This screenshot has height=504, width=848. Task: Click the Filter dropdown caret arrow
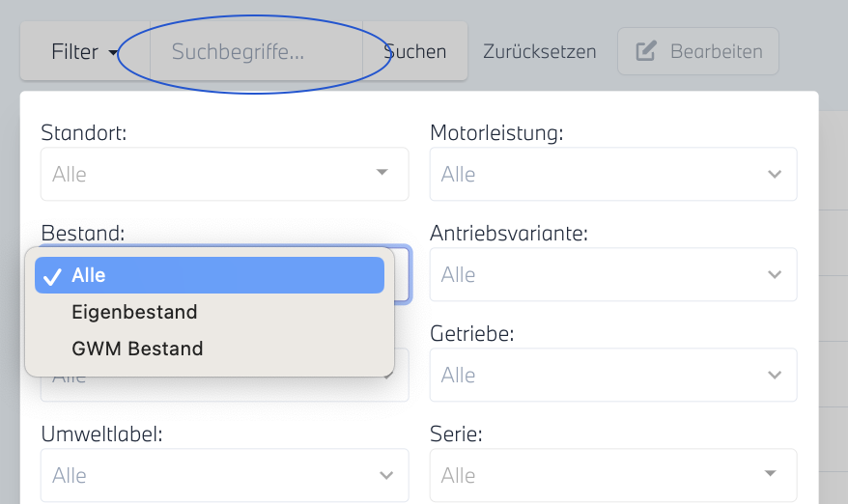114,52
